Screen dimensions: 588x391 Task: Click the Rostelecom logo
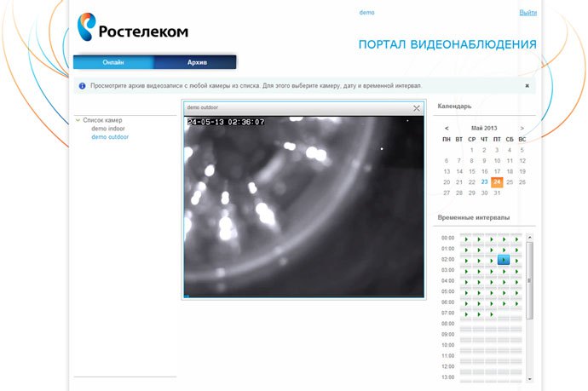point(132,27)
